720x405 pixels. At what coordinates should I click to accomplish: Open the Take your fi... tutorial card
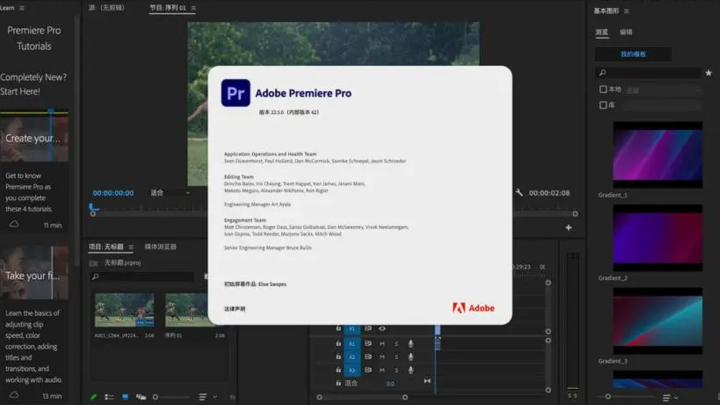34,273
